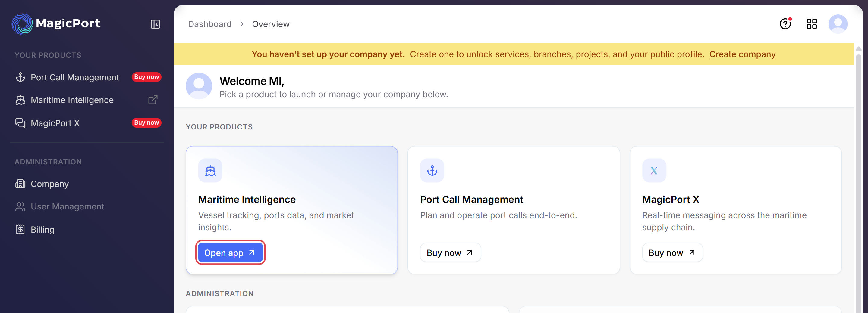
Task: Click the MagicPort swirl logo
Action: pos(22,24)
